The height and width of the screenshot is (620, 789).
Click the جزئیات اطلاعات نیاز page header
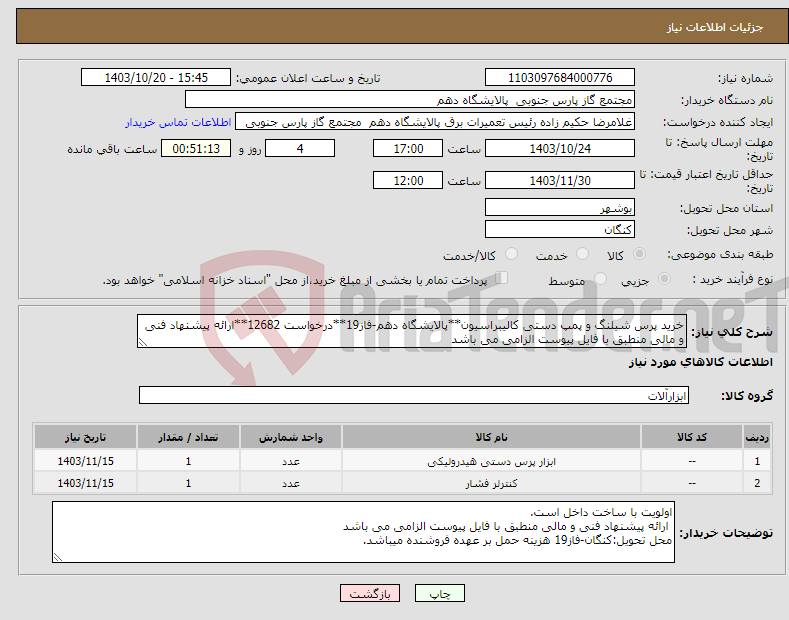(x=715, y=27)
